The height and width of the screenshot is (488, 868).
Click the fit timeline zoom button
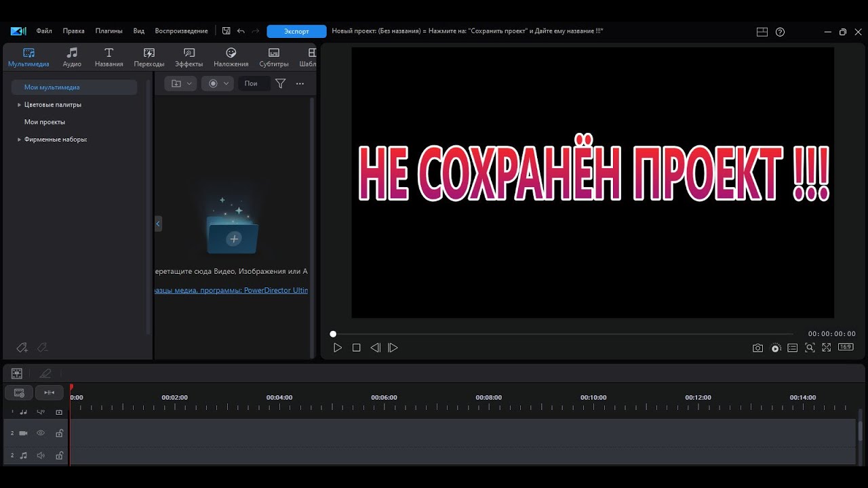[50, 392]
